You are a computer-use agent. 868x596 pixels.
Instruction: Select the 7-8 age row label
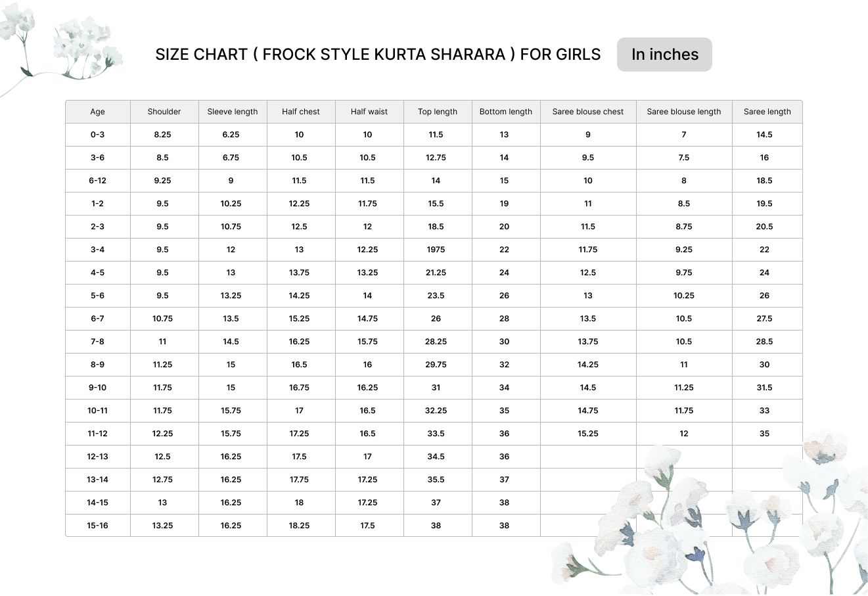click(98, 342)
